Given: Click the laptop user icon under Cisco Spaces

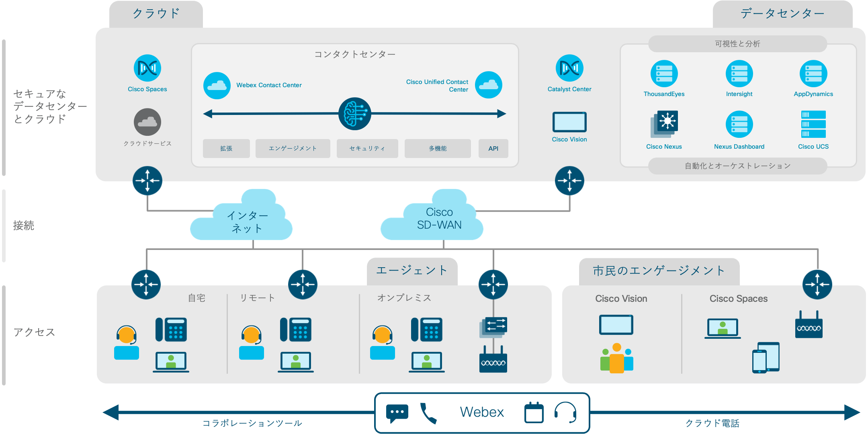Looking at the screenshot, I should tap(723, 329).
